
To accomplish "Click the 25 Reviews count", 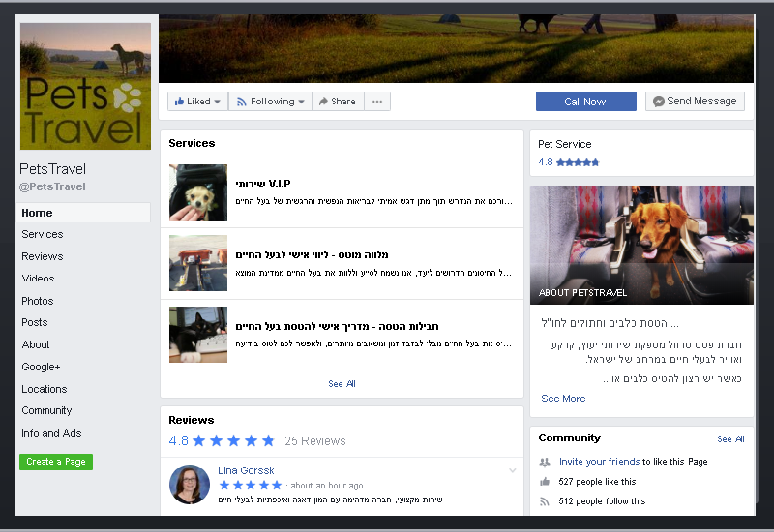I will click(315, 441).
